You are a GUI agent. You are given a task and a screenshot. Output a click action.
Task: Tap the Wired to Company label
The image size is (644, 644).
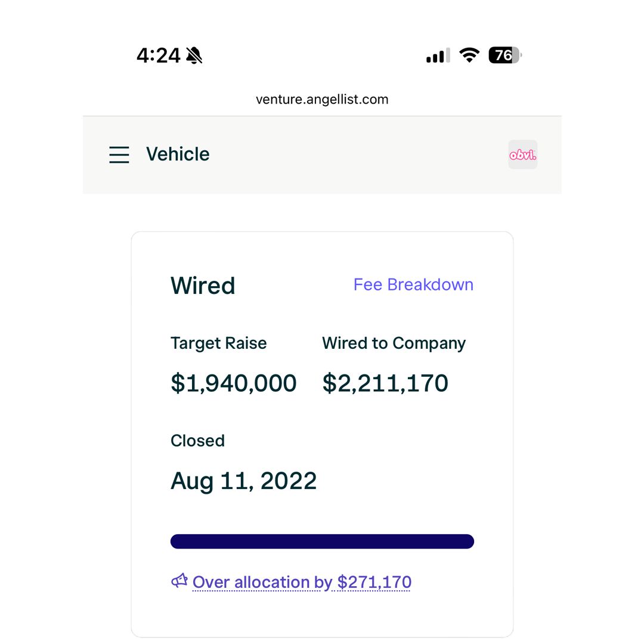394,343
